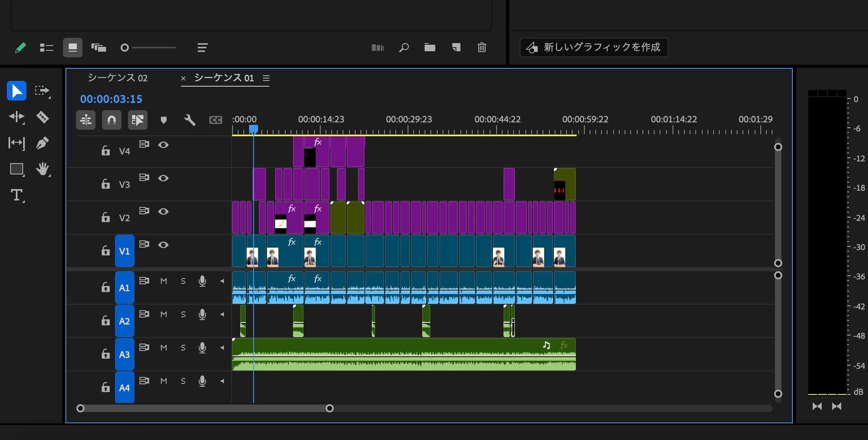Select the Type tool

pyautogui.click(x=17, y=196)
